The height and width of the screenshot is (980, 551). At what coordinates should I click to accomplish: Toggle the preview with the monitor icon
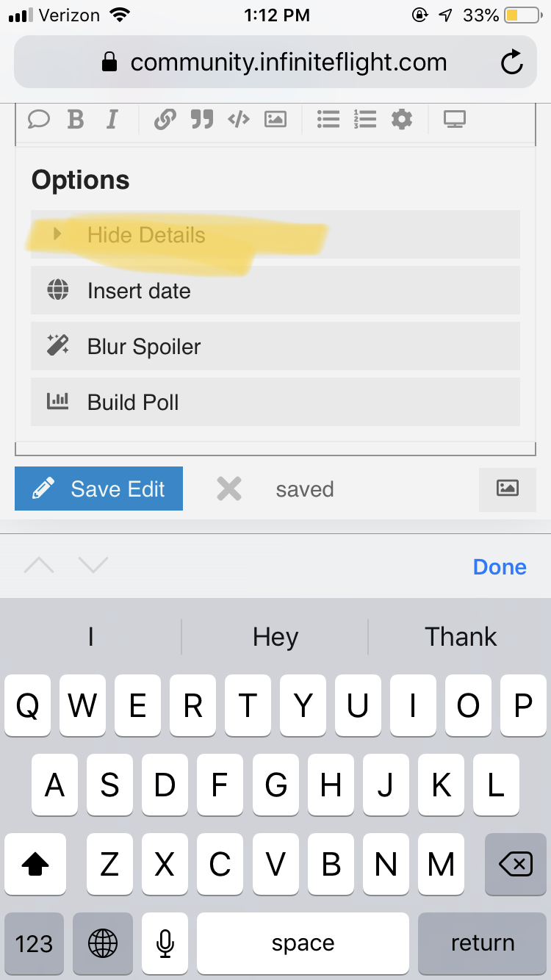[x=455, y=119]
